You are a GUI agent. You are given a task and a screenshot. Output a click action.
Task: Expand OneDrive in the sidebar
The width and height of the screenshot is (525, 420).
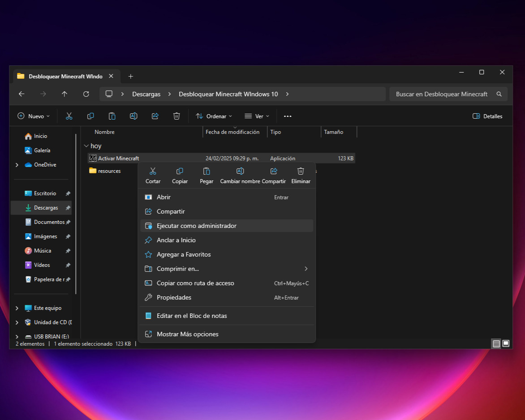17,165
